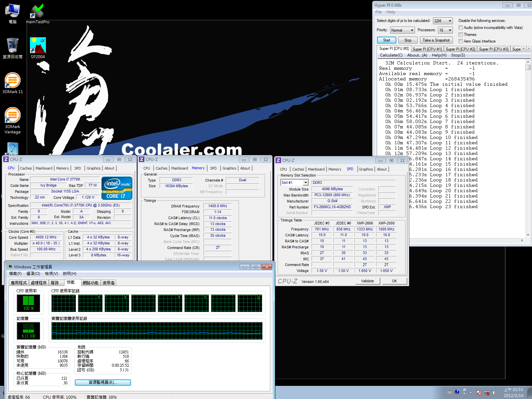
Task: Show hidden tray icons arrow
Action: [x=470, y=393]
